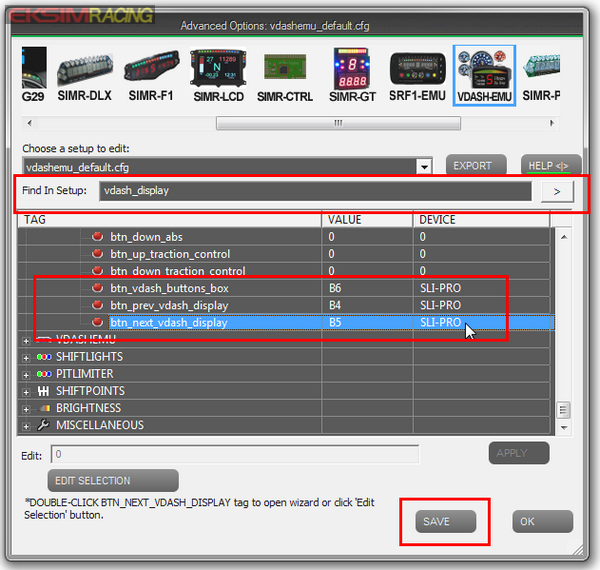
Task: Expand the BRIGHTNESS tree node
Action: [26, 409]
